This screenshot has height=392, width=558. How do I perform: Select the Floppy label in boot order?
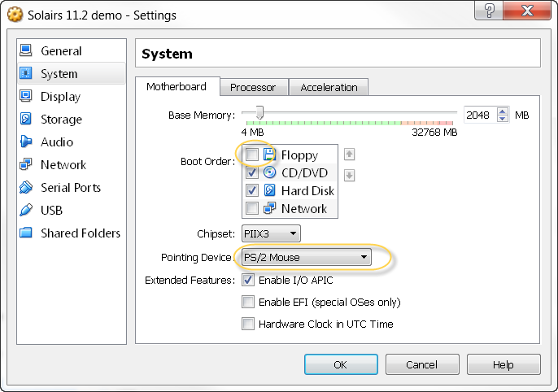(x=299, y=155)
